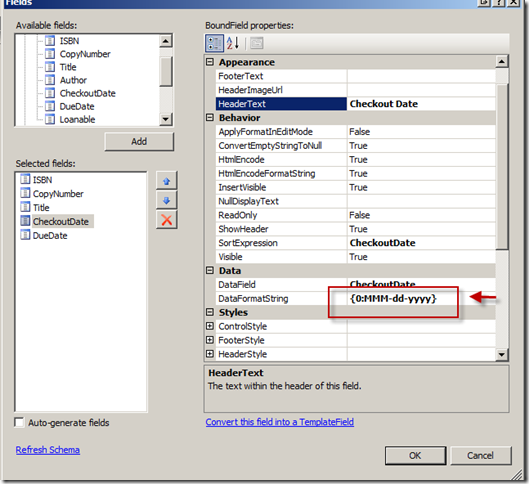This screenshot has width=529, height=484.
Task: Select Loanable in Available fields
Action: click(77, 119)
